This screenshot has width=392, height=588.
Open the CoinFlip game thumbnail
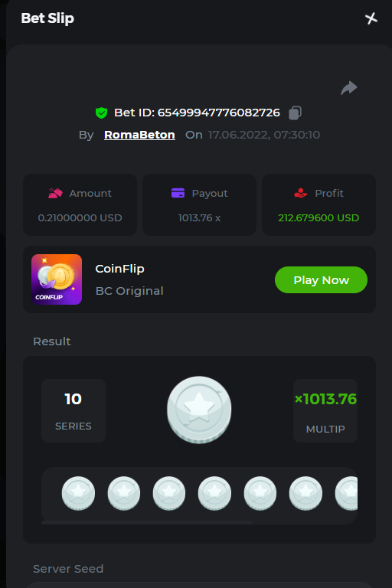57,279
